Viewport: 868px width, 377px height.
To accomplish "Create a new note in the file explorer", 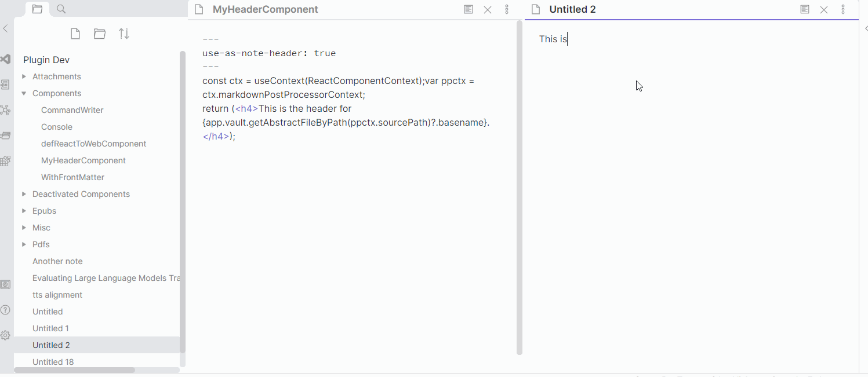I will coord(75,34).
